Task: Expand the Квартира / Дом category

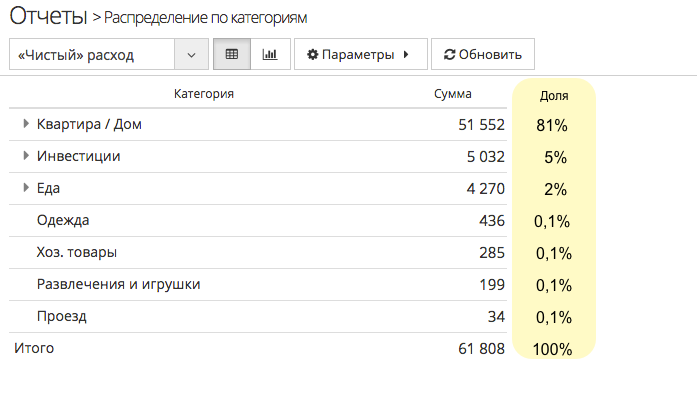Action: click(x=26, y=124)
